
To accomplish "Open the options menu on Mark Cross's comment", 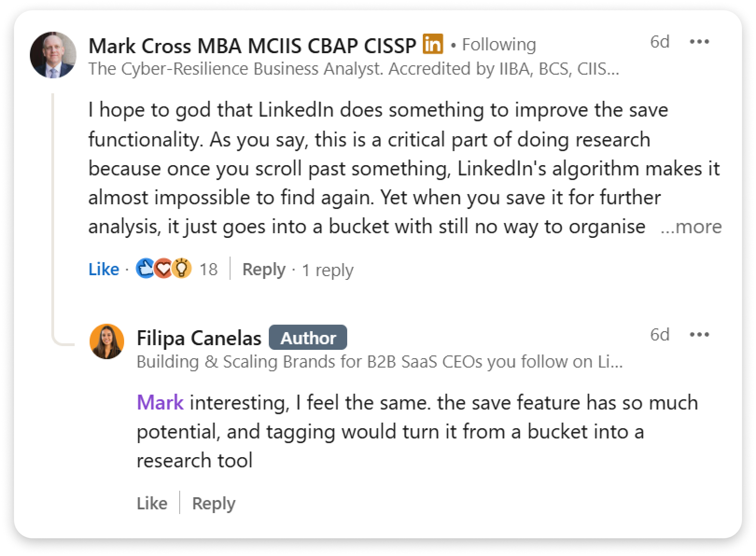I will [699, 42].
